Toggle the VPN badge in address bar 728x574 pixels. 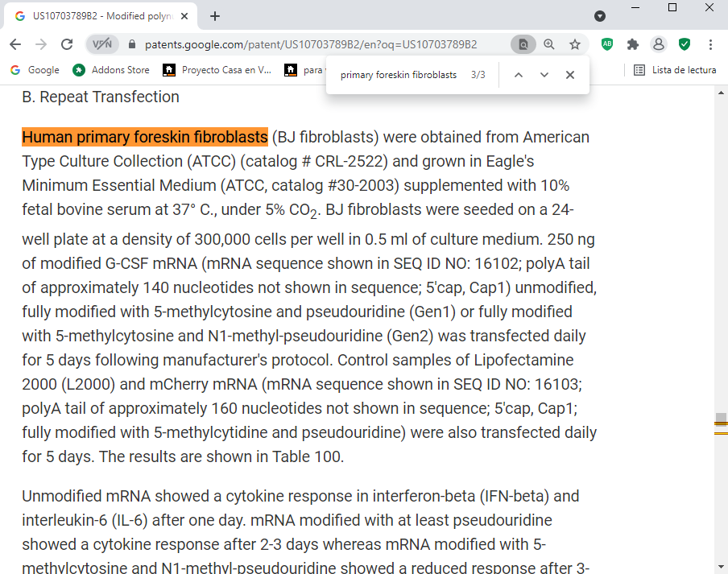[x=102, y=44]
